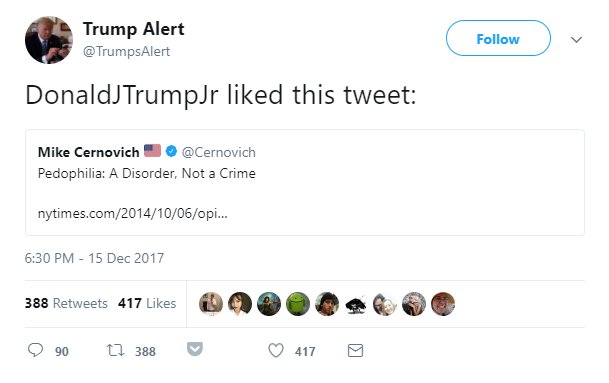Open the black tree silhouette avatar profile
Screen dimensions: 609x383
click(356, 304)
